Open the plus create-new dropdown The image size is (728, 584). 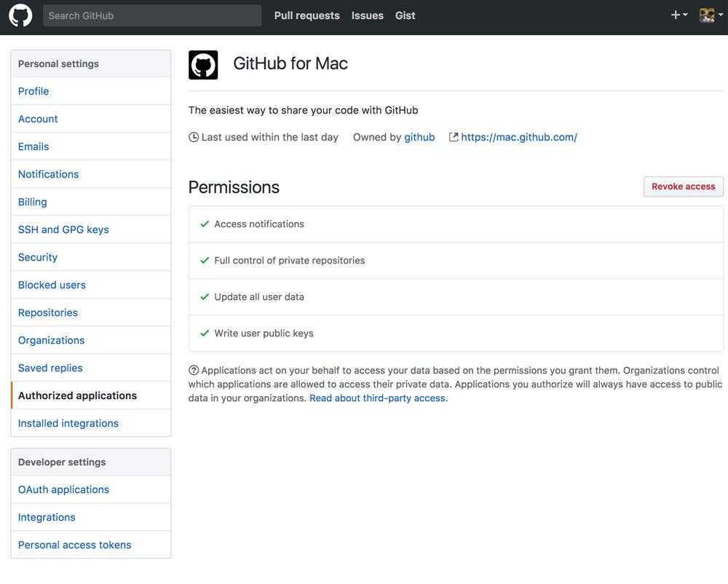(678, 15)
